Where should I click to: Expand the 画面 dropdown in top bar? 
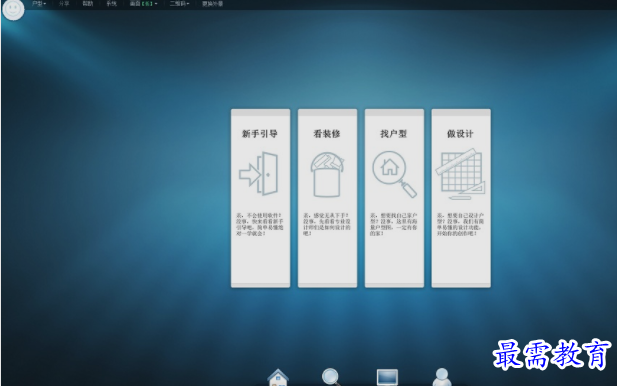coord(143,4)
